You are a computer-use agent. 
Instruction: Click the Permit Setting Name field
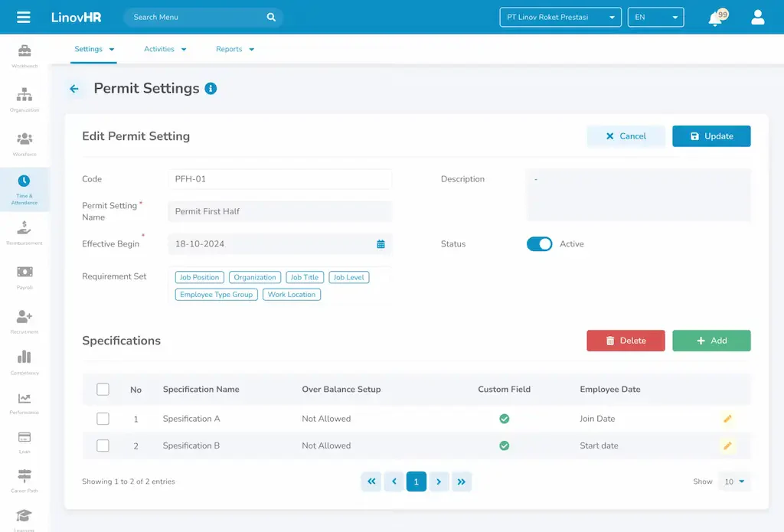[x=279, y=211]
